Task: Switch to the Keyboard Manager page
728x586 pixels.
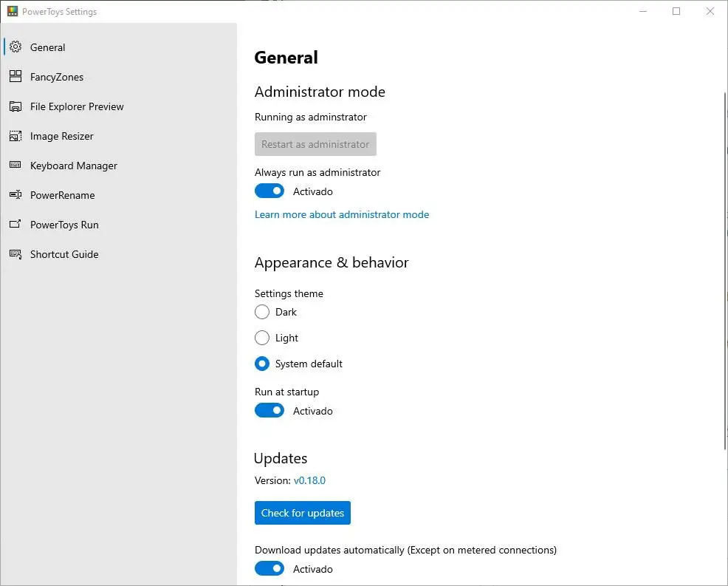Action: coord(74,166)
